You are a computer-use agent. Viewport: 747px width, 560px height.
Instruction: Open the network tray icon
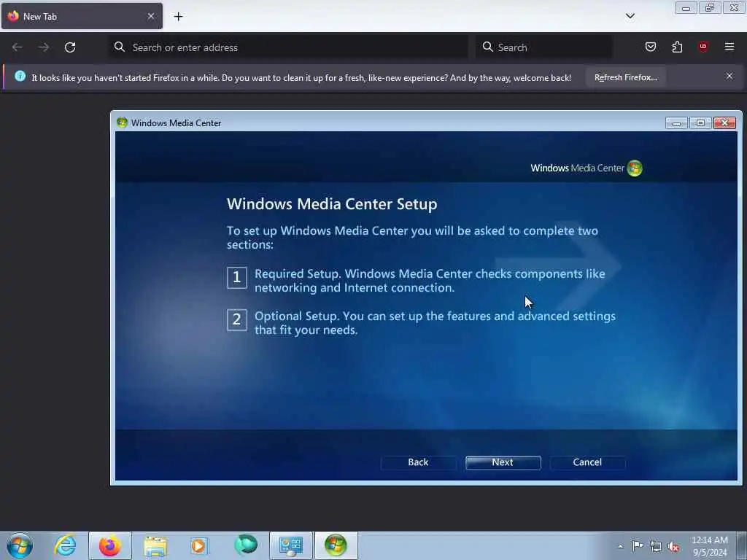point(656,546)
